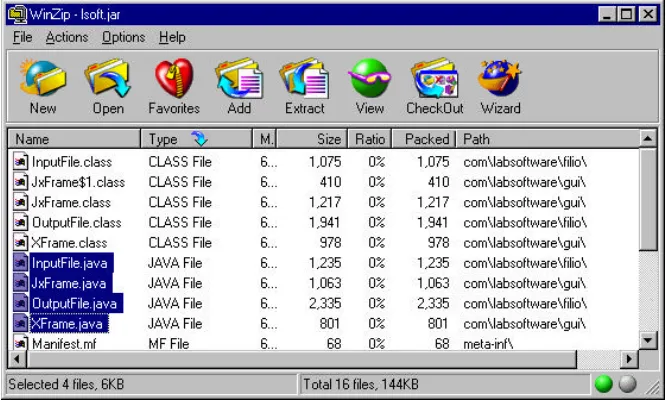Click the 0% ratio cell of InputFile.class row
The width and height of the screenshot is (666, 406).
pos(377,162)
